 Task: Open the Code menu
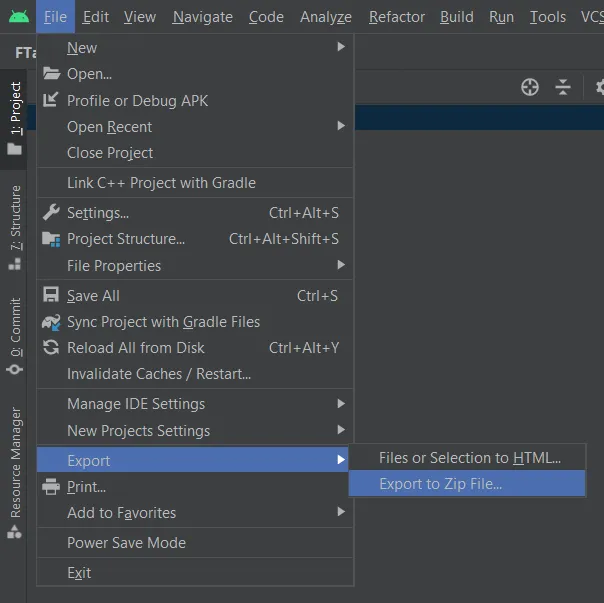(x=266, y=17)
